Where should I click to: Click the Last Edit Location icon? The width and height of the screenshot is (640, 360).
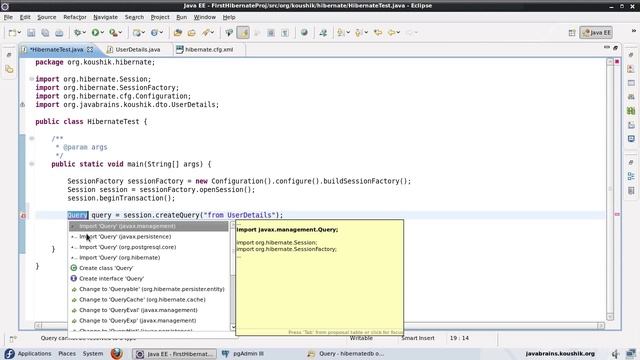point(378,33)
